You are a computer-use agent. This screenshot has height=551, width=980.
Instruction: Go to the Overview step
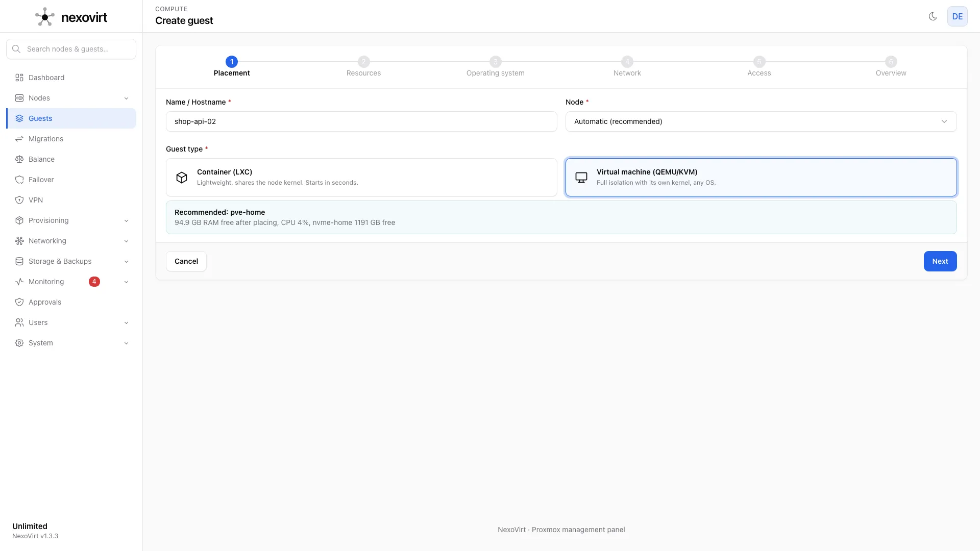(891, 67)
